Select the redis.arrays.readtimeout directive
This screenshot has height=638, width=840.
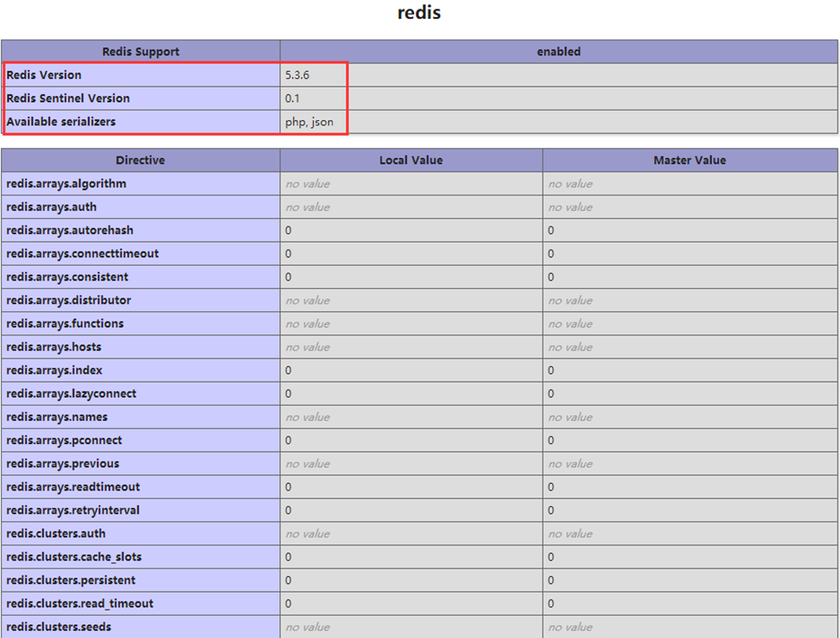click(x=73, y=487)
